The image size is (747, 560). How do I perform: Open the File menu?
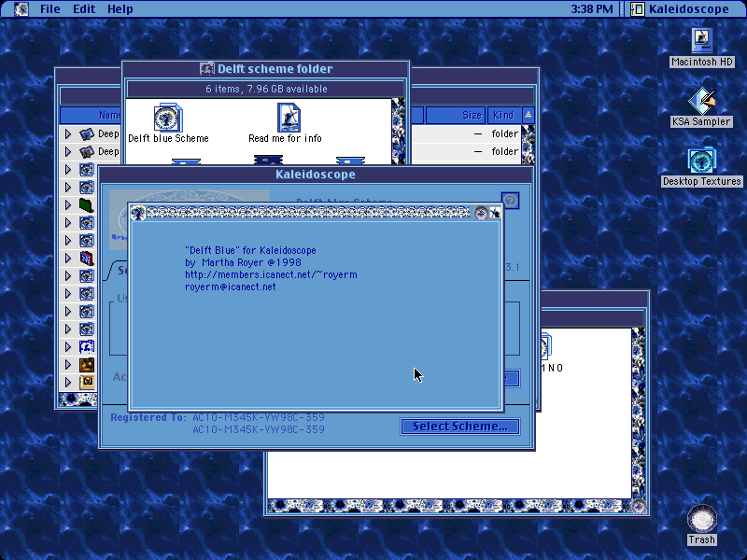50,9
